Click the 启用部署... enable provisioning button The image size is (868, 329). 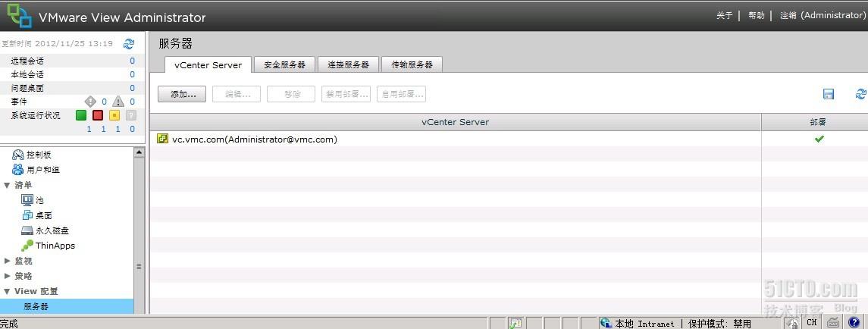point(401,94)
